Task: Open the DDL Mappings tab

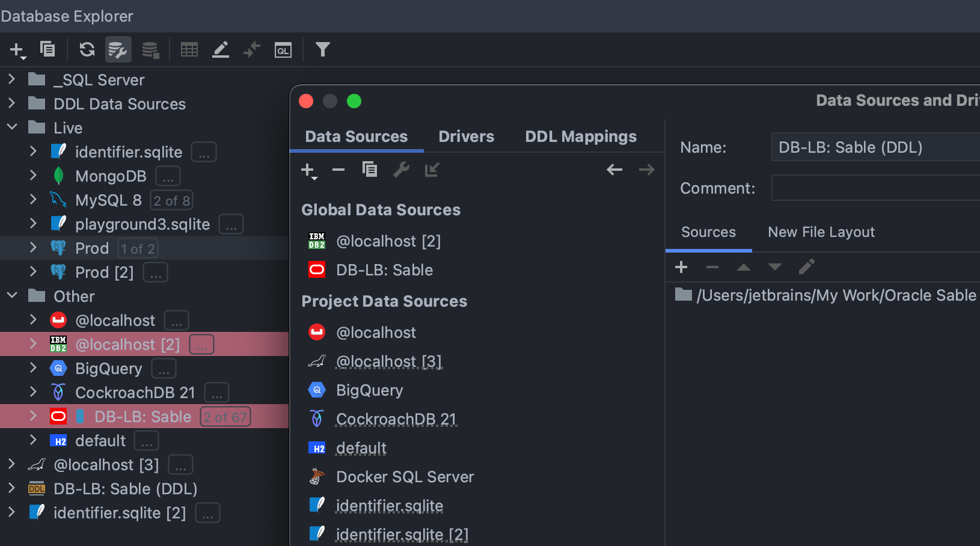Action: (x=581, y=136)
